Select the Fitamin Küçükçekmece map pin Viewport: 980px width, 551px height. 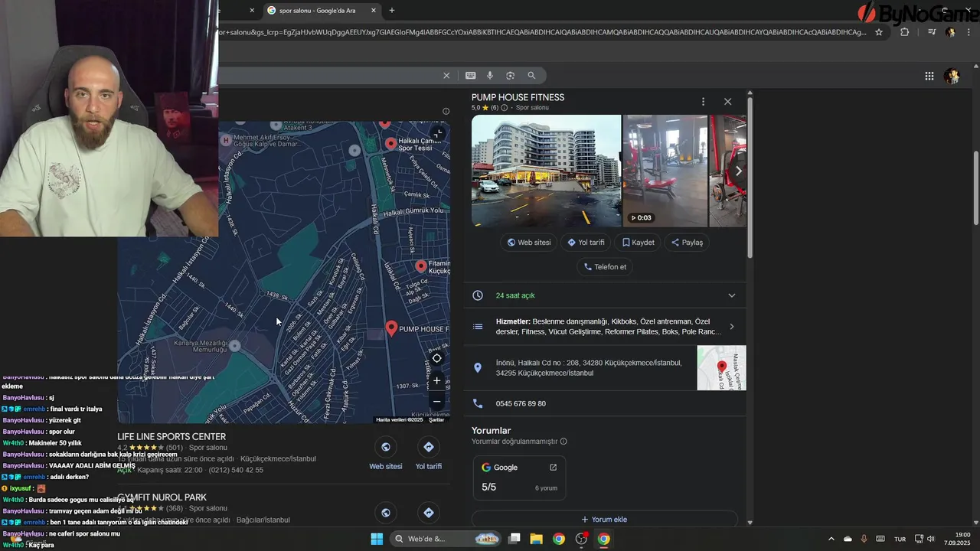pos(420,266)
